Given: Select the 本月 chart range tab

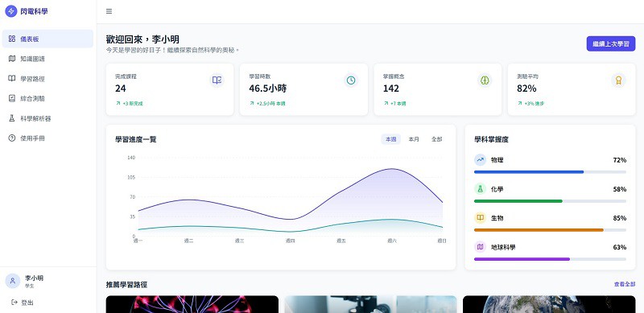Looking at the screenshot, I should click(x=414, y=139).
